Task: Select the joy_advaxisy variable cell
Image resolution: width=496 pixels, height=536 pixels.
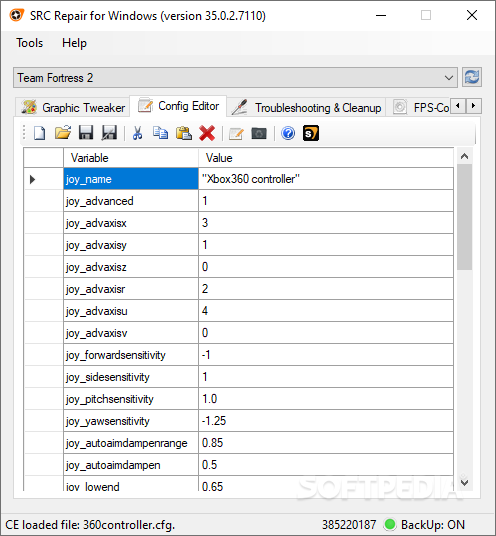Action: point(131,245)
